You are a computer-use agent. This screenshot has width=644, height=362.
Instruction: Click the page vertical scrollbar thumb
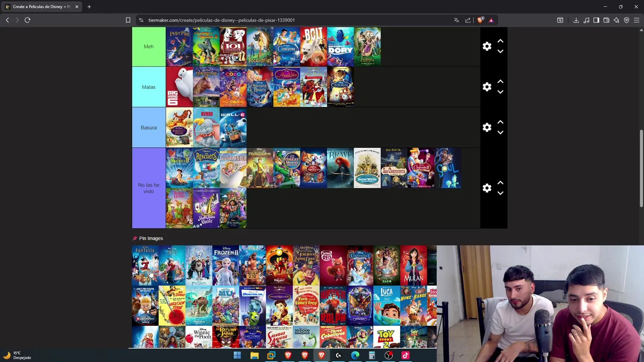point(641,168)
